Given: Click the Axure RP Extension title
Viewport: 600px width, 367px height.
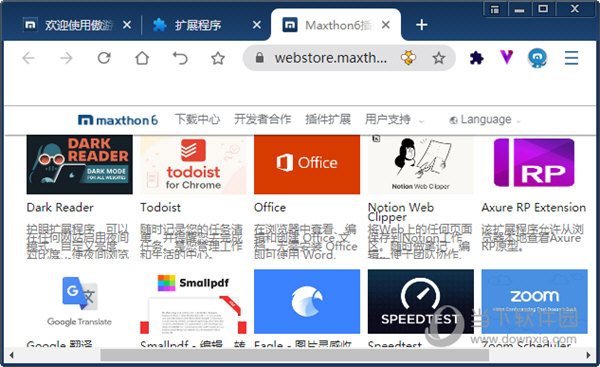Looking at the screenshot, I should (x=533, y=207).
